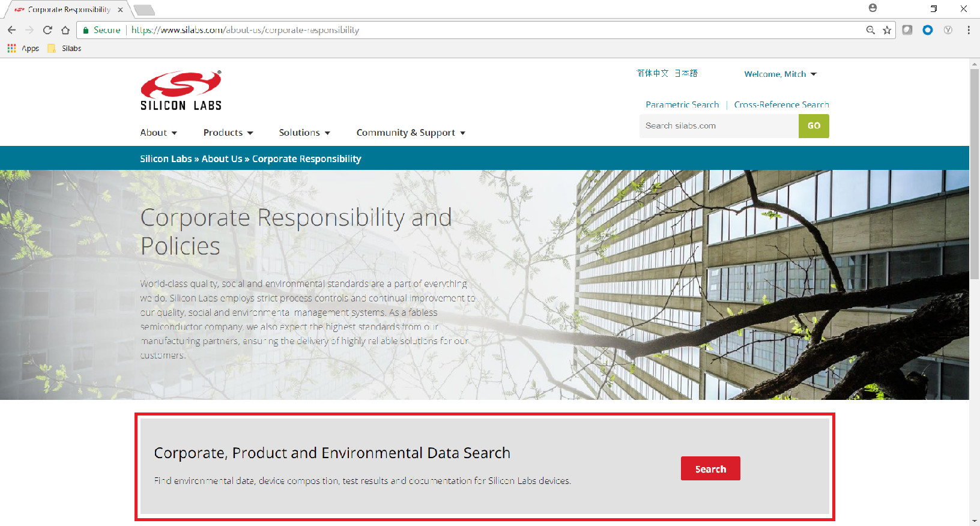Bookmark this page with the star icon
The image size is (980, 526).
[887, 30]
